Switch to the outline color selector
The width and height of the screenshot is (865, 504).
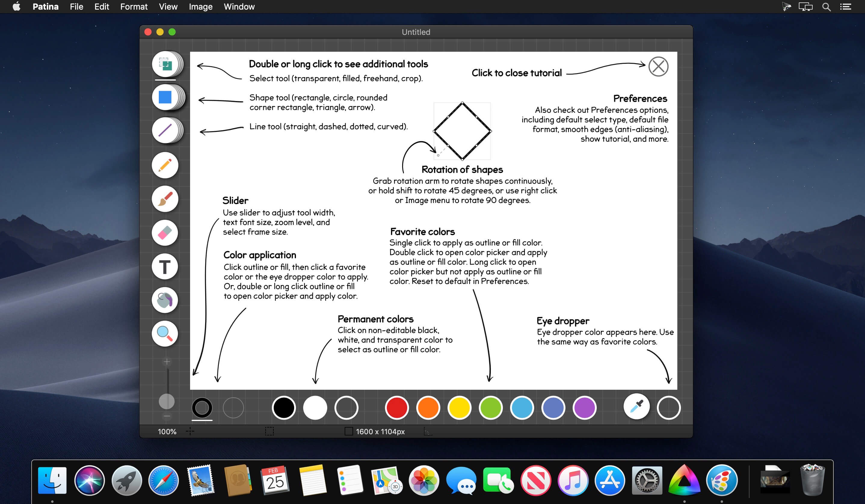tap(202, 407)
